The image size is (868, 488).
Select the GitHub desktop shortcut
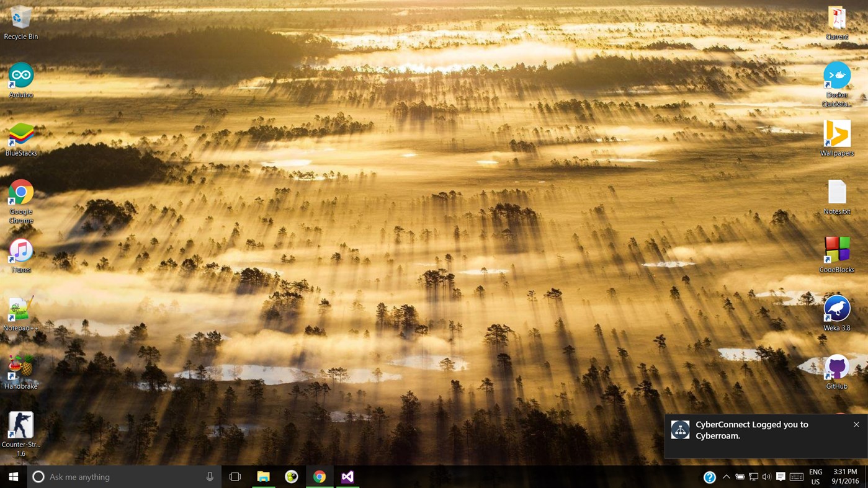(837, 372)
